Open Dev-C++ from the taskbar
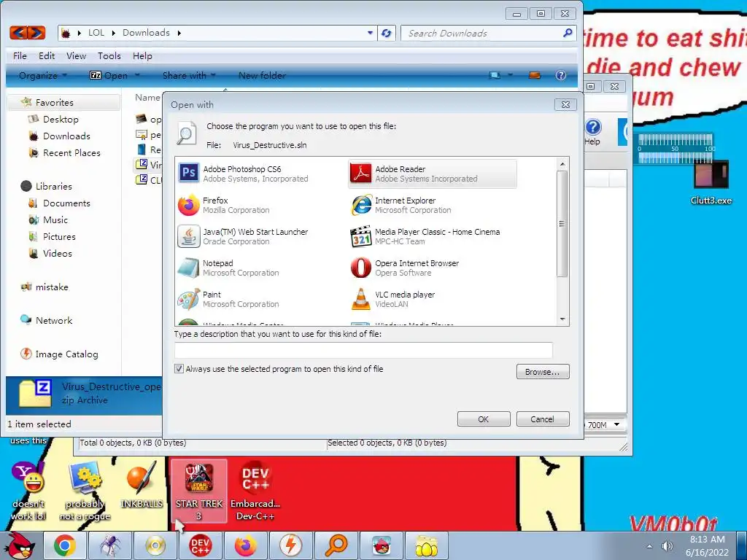Viewport: 747px width, 560px height. [200, 545]
